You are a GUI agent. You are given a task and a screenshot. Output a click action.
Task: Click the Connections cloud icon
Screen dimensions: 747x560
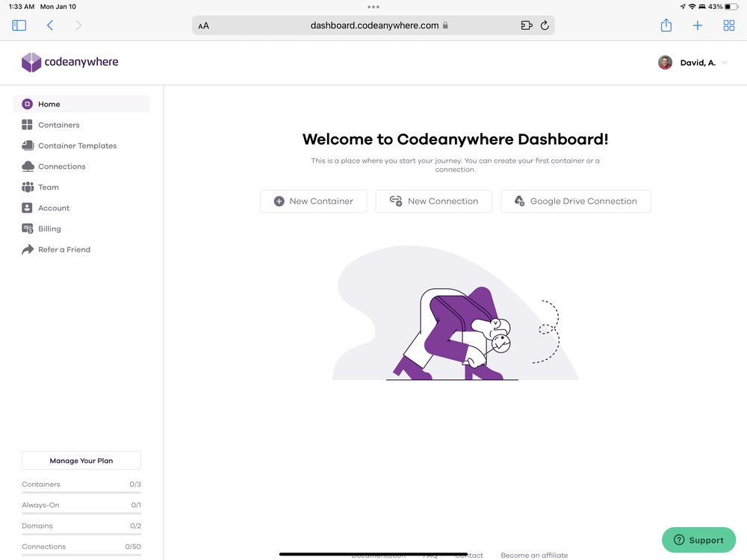point(28,167)
